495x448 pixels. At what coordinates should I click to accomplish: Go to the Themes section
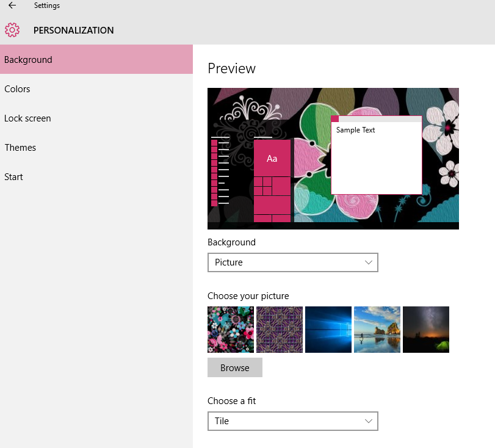point(96,148)
